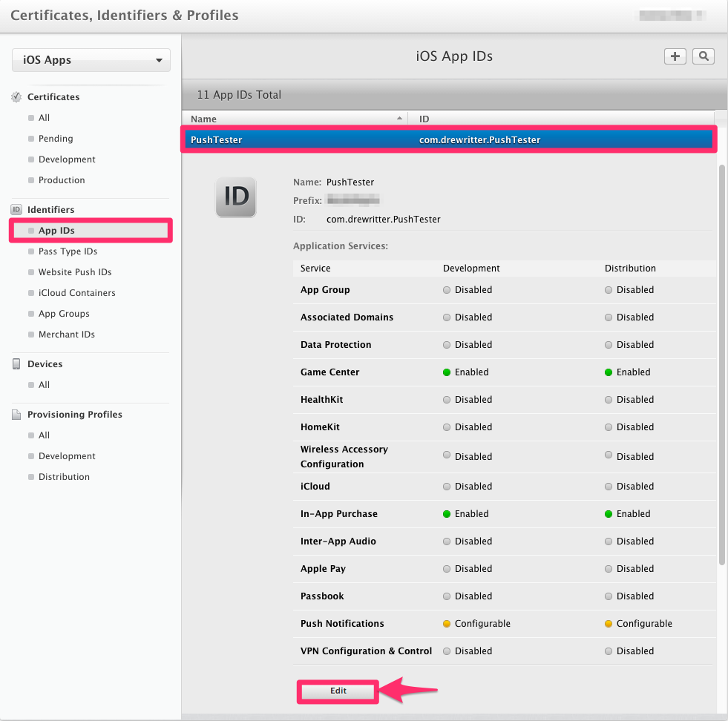Open Distribution provisioning profiles
The height and width of the screenshot is (721, 728).
(64, 477)
